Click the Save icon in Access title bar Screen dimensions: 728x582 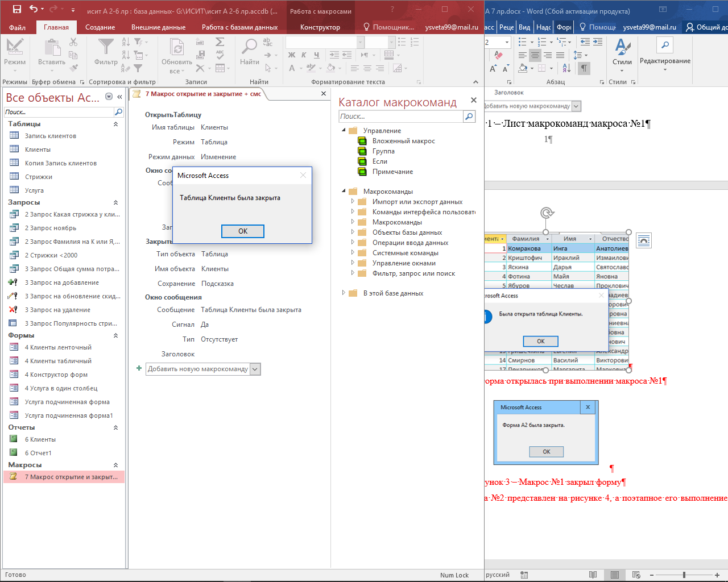(x=16, y=9)
